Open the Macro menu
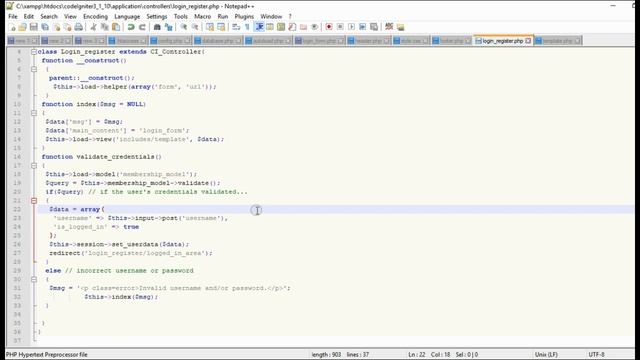This screenshot has height=360, width=640. (x=202, y=16)
